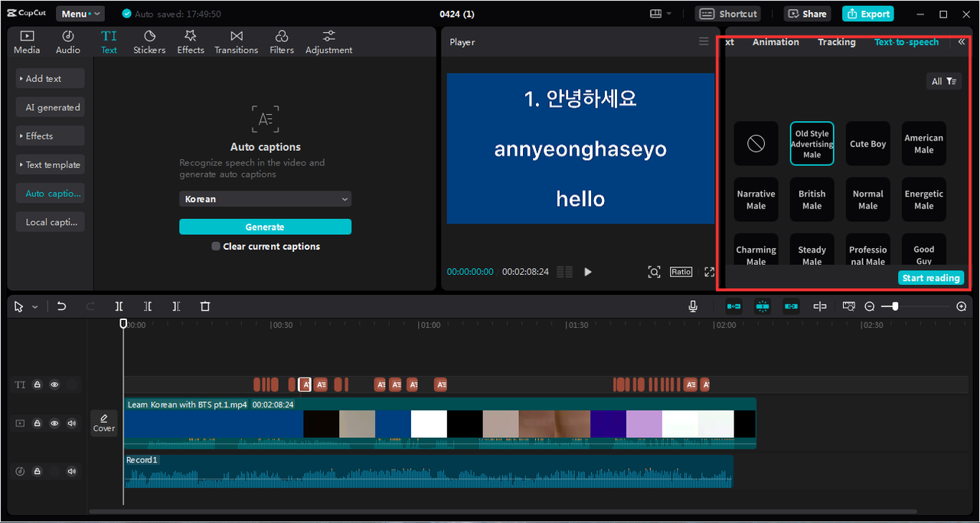The width and height of the screenshot is (980, 523).
Task: Select the Record1 audio clip
Action: pyautogui.click(x=429, y=471)
